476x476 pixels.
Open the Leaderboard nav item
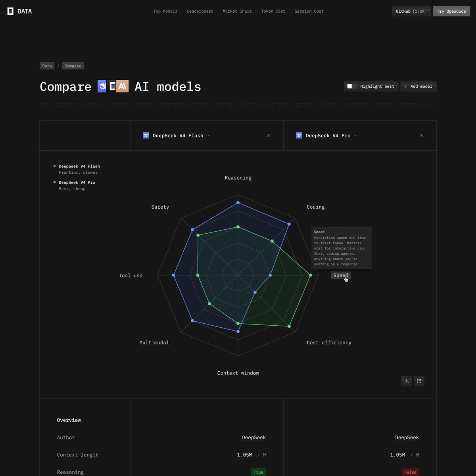(x=200, y=11)
